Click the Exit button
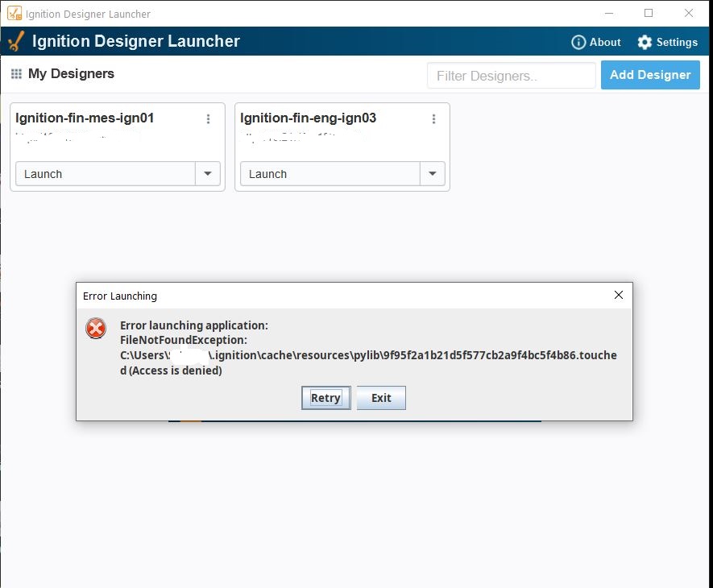The image size is (713, 588). pos(381,398)
